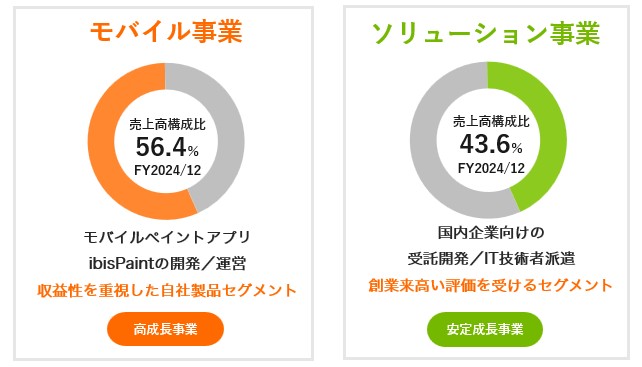
Task: Click the 国内企業向けの description line
Action: pos(491,233)
